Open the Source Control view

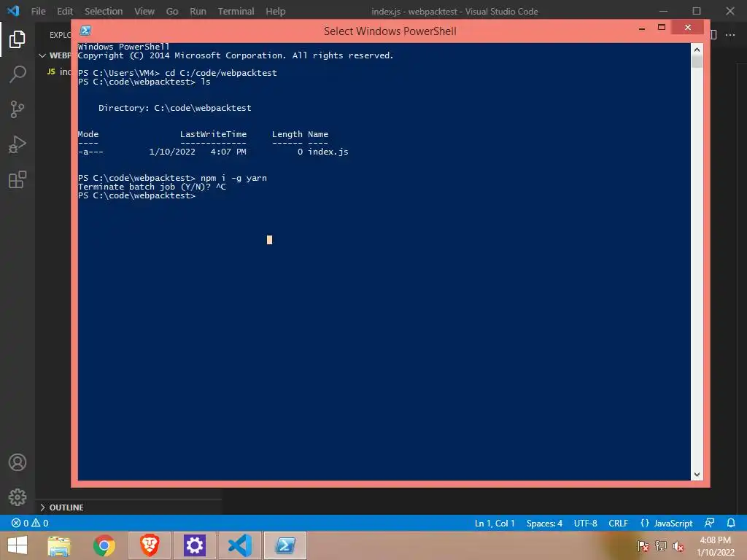pos(18,109)
